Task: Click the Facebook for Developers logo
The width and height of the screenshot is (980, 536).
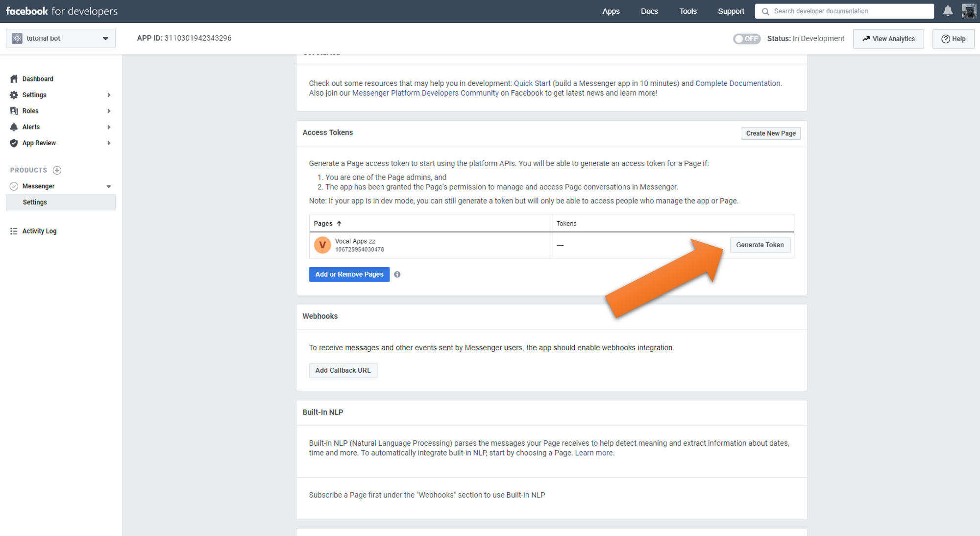Action: click(x=61, y=11)
